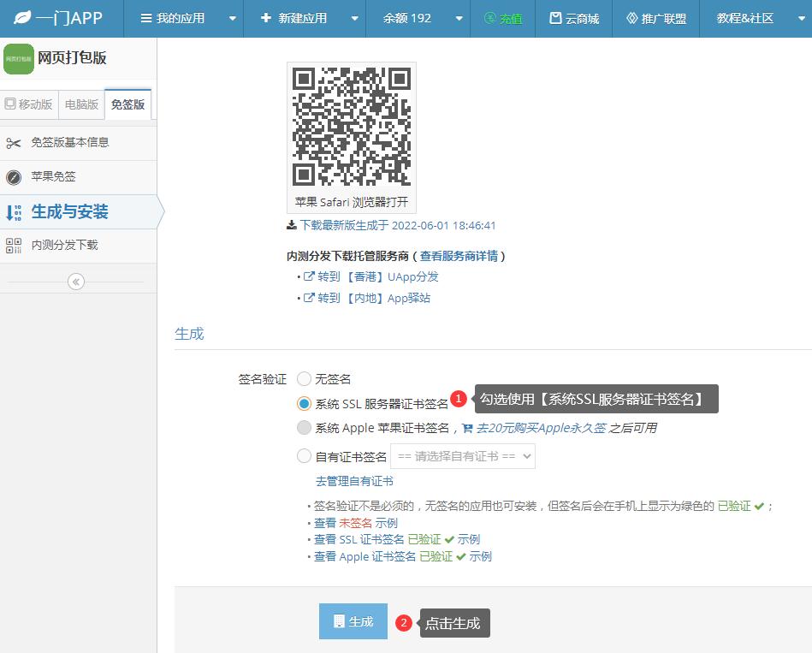
Task: Open the 我的应用 menu
Action: 173,18
